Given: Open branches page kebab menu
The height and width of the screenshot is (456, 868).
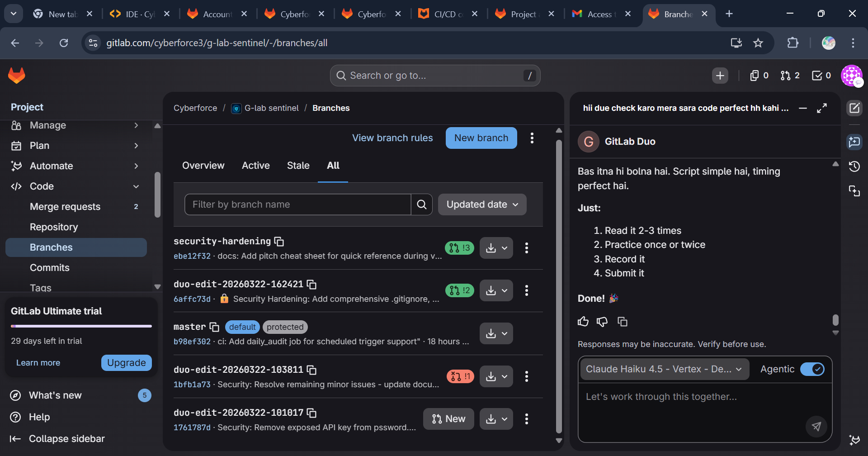Looking at the screenshot, I should pyautogui.click(x=532, y=138).
